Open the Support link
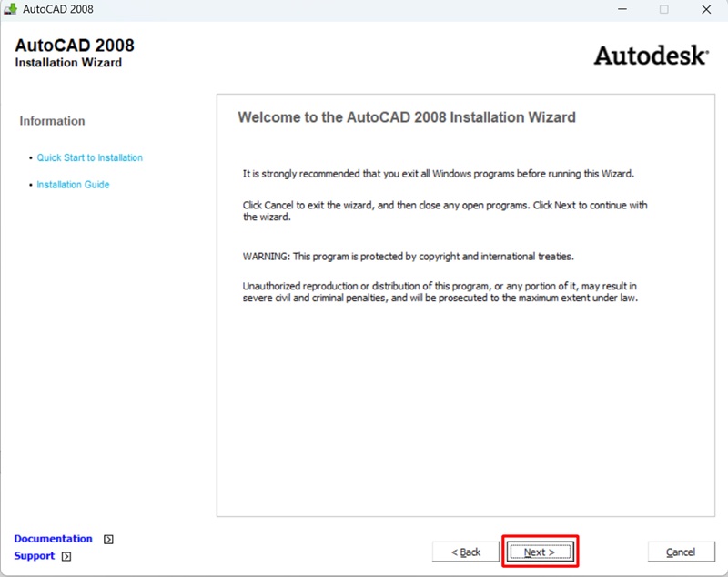 (35, 556)
